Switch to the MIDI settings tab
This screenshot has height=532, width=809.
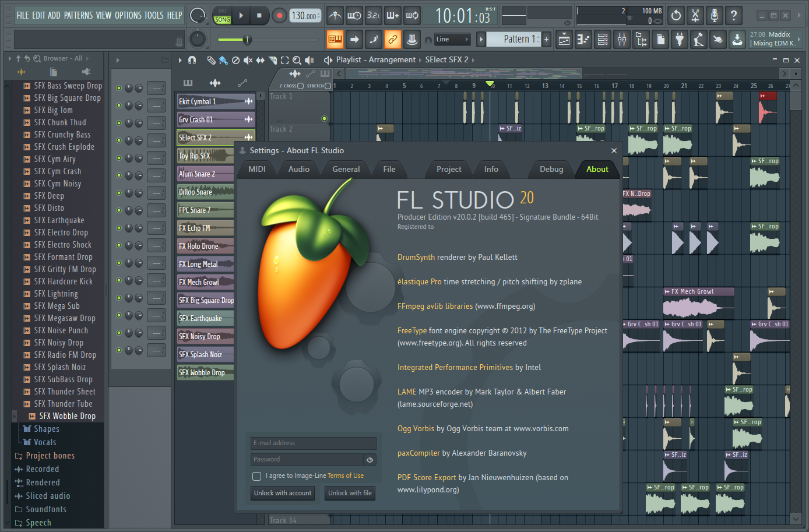pyautogui.click(x=257, y=169)
